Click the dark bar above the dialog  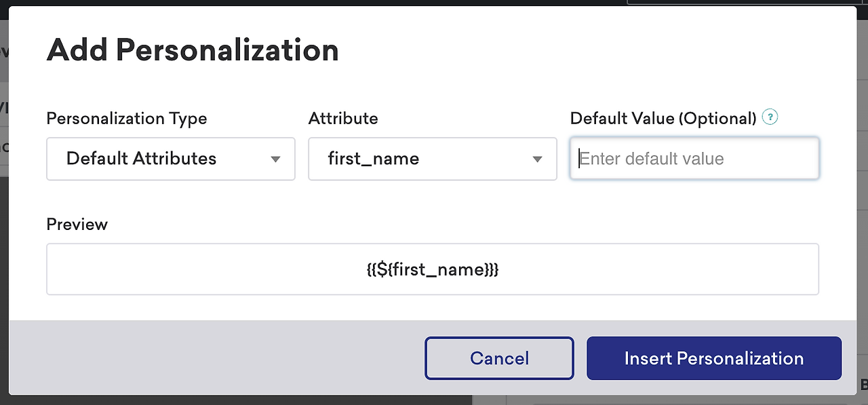(x=339, y=3)
